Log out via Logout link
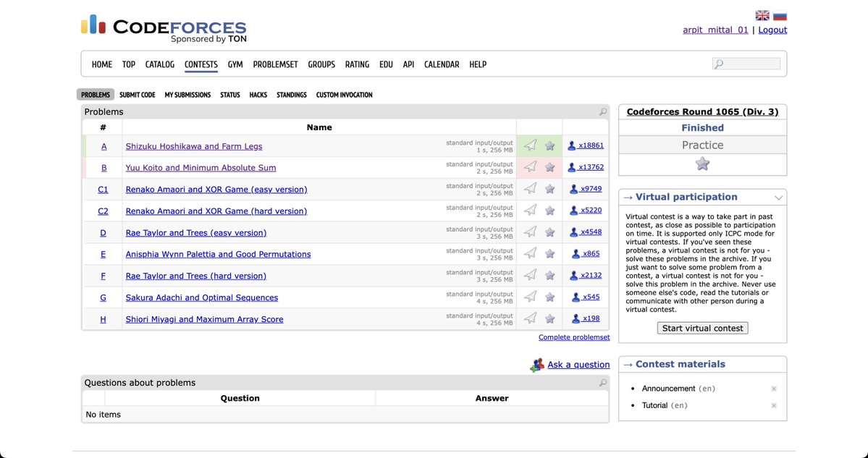Image resolution: width=868 pixels, height=458 pixels. (772, 30)
